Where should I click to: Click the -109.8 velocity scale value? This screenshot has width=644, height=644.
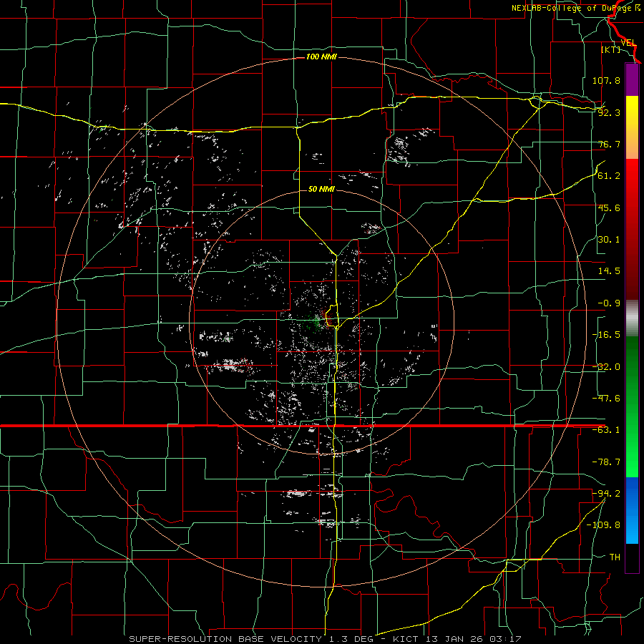603,525
